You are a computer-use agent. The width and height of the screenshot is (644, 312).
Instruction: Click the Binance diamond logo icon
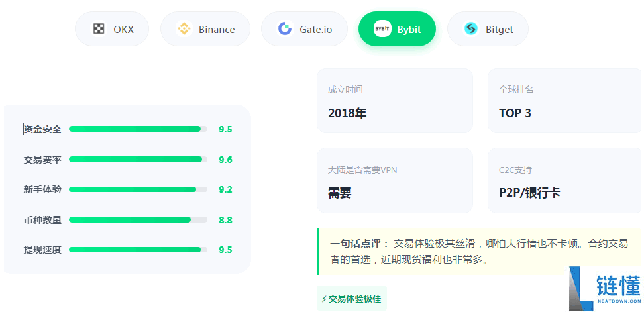click(x=184, y=28)
